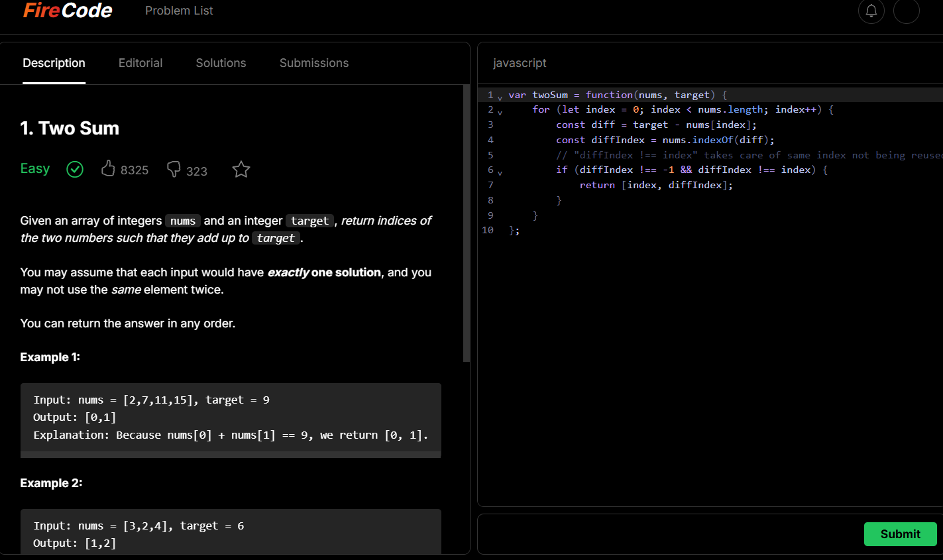
Task: Click the FireCode logo
Action: point(66,11)
